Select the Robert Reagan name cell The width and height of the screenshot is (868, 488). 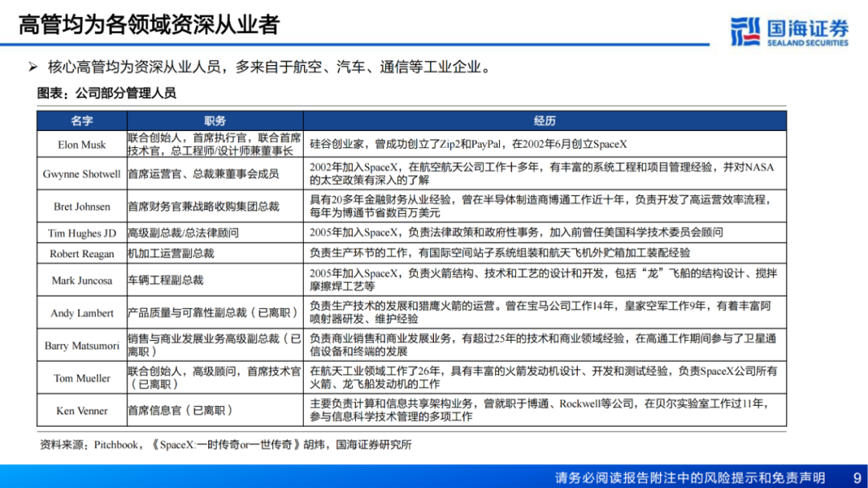pos(82,254)
